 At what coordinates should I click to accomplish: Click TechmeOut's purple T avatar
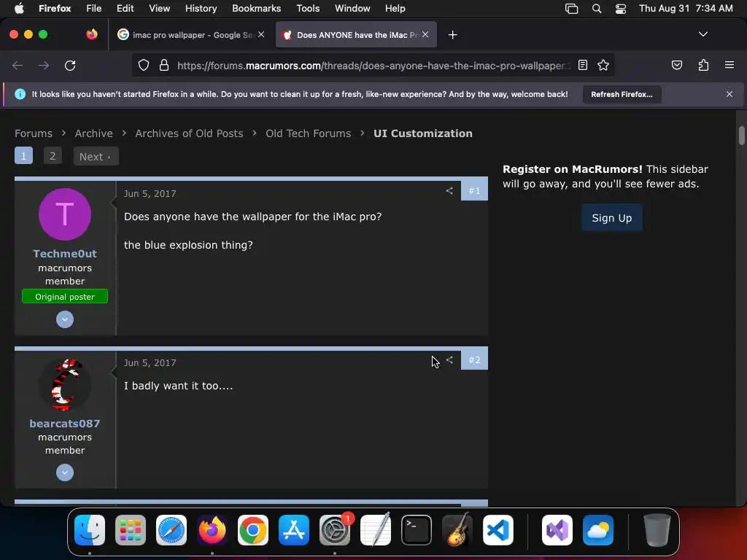tap(65, 214)
